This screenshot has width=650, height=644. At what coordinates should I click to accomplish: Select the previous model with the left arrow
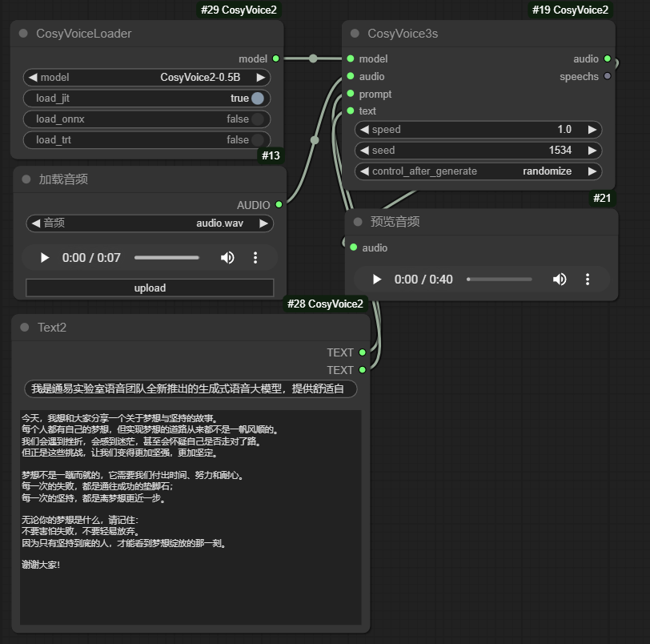click(33, 78)
